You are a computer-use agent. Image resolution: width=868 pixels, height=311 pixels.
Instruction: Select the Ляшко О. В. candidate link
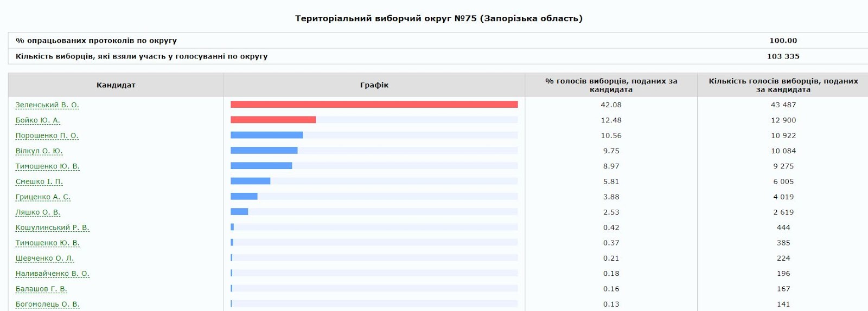(x=38, y=212)
